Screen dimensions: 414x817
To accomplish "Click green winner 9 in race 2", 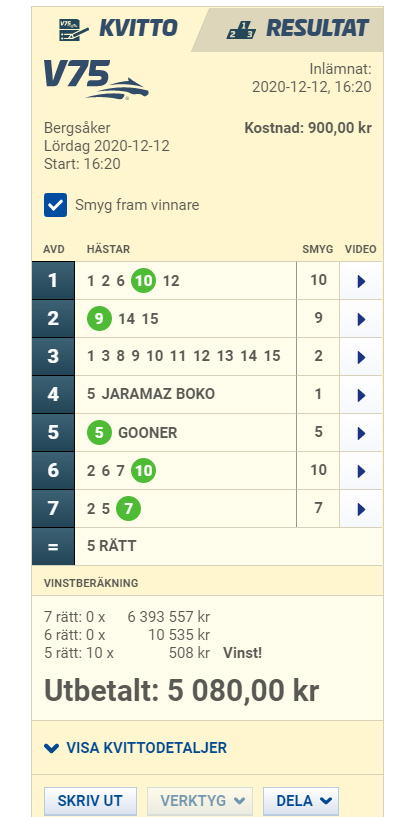I will point(99,319).
